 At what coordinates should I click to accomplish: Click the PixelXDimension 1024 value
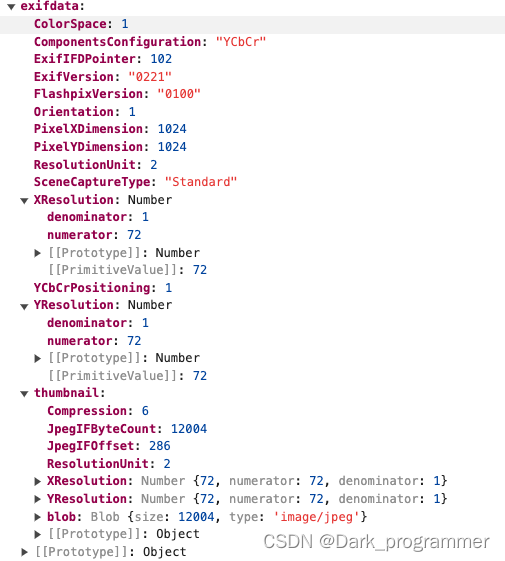[x=172, y=129]
